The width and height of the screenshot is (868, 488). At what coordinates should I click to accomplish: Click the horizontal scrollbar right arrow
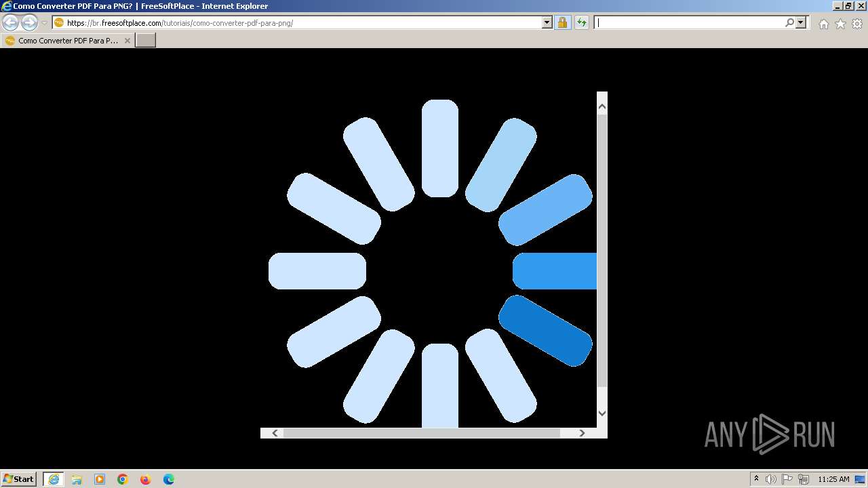pos(582,433)
